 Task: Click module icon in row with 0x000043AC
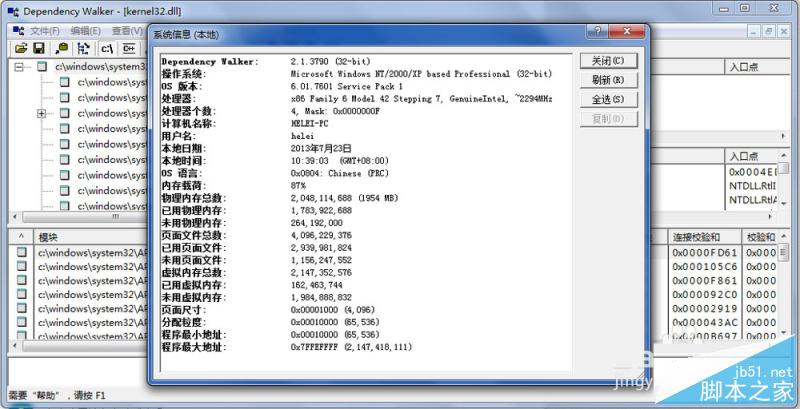pyautogui.click(x=21, y=322)
